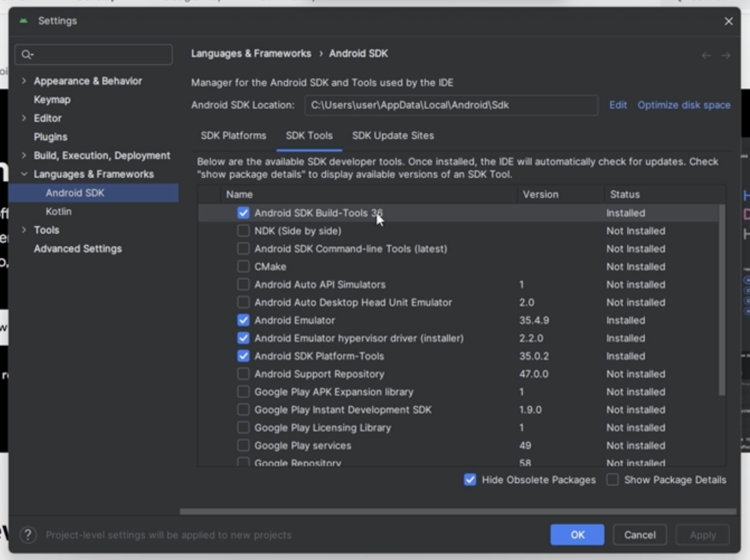Check Google Play Licensing Library checkbox
Viewport: 750px width, 560px height.
tap(243, 428)
